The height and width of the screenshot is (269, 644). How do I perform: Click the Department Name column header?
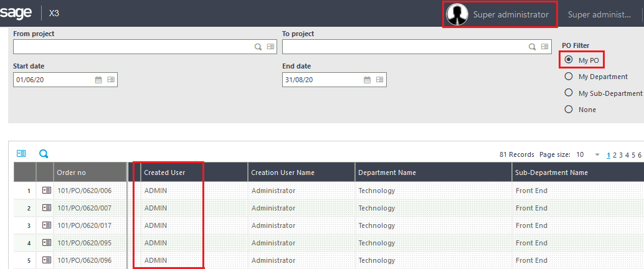click(387, 172)
